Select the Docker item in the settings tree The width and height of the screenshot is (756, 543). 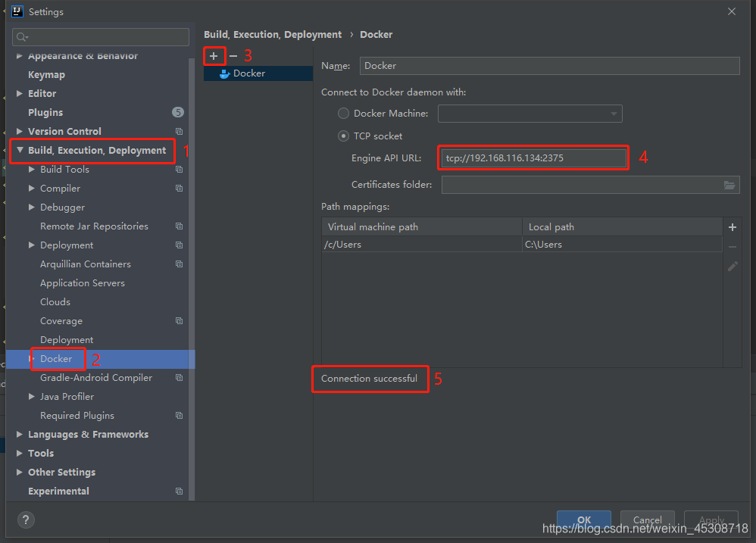tap(56, 359)
